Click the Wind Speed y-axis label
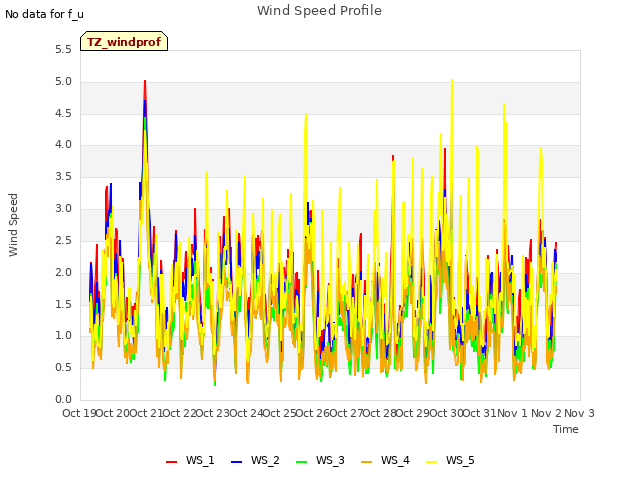 [x=13, y=225]
